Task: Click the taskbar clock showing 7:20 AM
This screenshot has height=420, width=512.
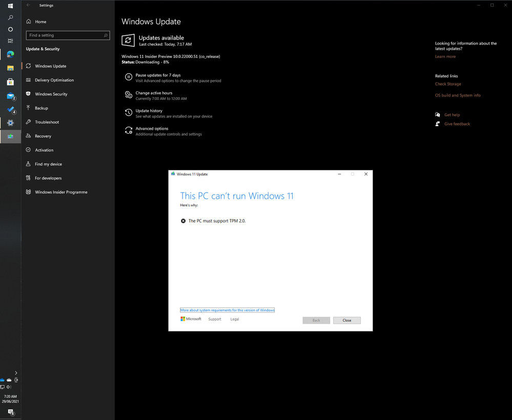Action: (10, 399)
